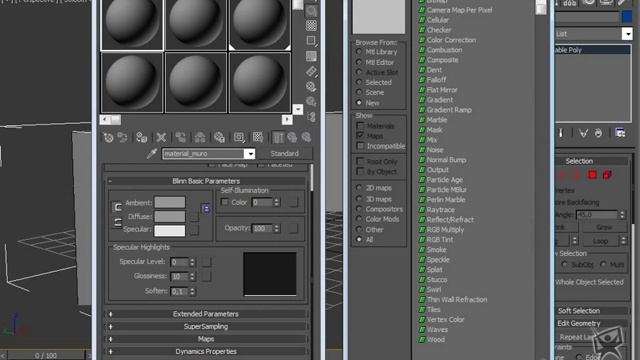Select Element sub-object red cube icon
640x360 pixels.
click(607, 175)
